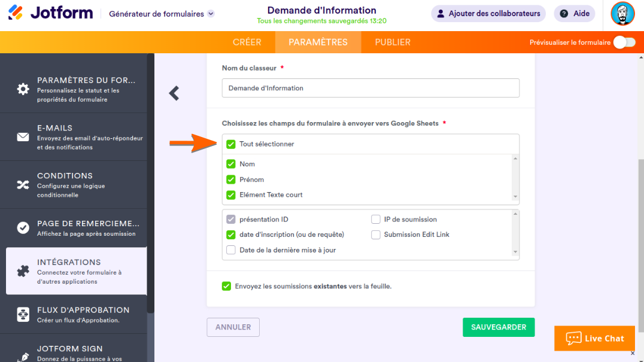Toggle the Prévisualiser le formulaire switch
This screenshot has width=644, height=362.
tap(624, 42)
